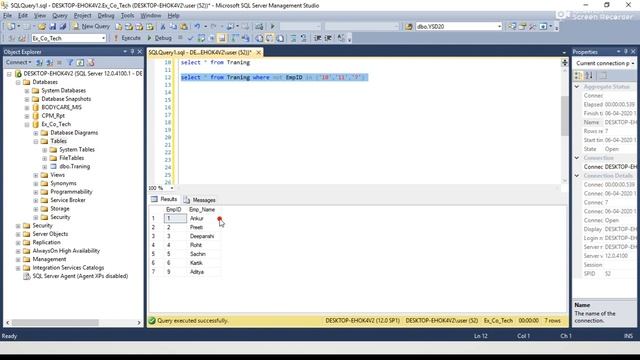Collapse the Ex_Co_Tech database node
Viewport: 640px width, 360px height.
pyautogui.click(x=27, y=124)
